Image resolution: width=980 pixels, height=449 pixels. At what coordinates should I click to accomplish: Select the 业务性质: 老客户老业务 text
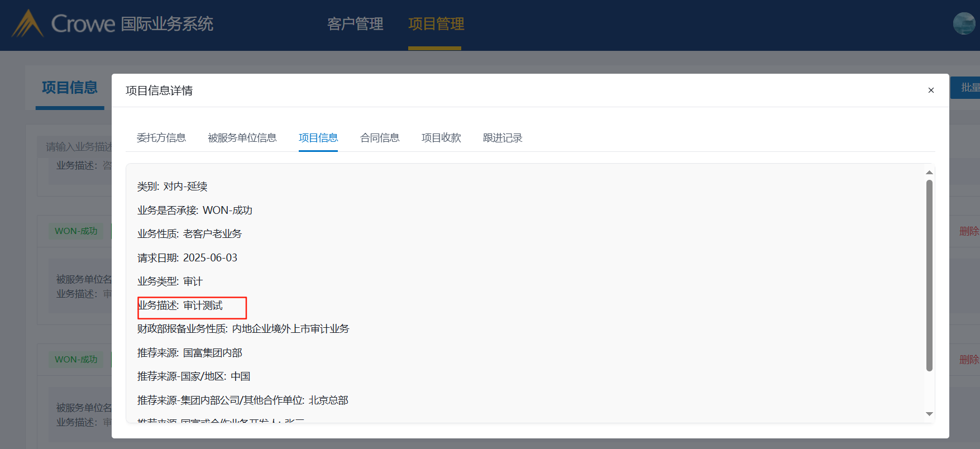(x=190, y=234)
